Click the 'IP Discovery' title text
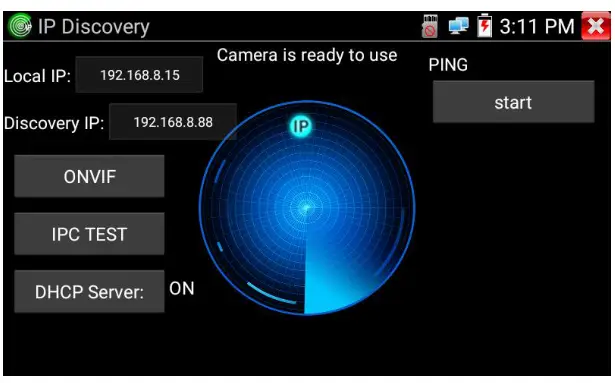This screenshot has height=383, width=615. pyautogui.click(x=94, y=27)
